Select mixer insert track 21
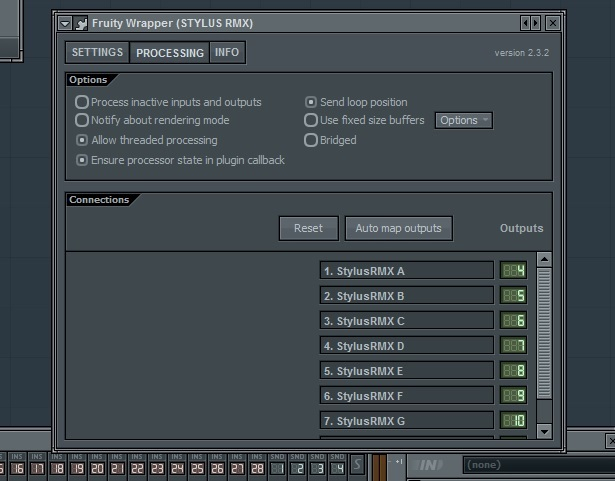 click(117, 466)
